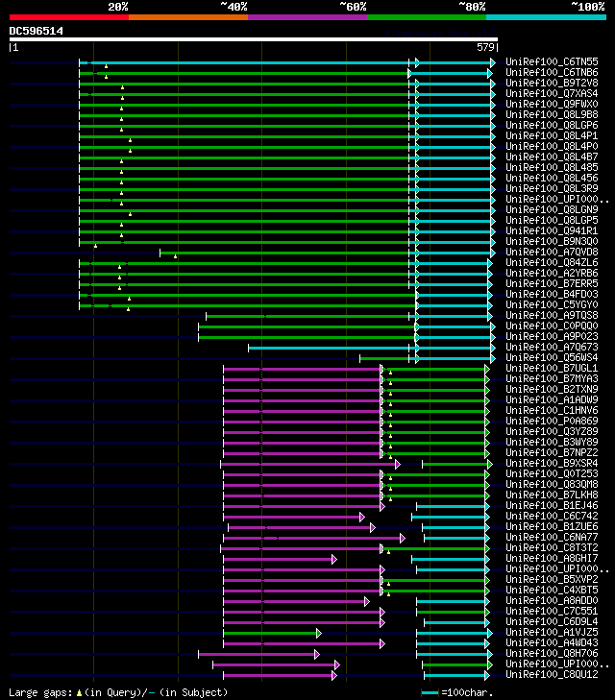
Task: Click the UniRef100_Q8L485 label
Action: 552,167
